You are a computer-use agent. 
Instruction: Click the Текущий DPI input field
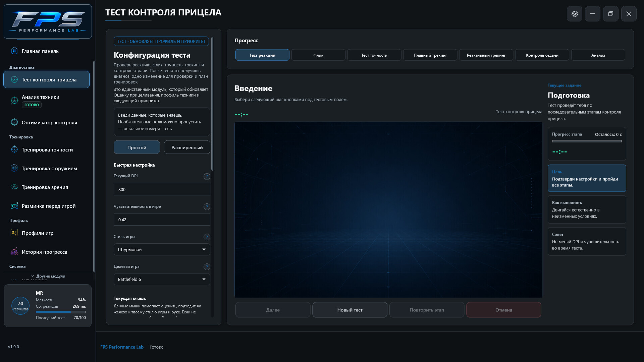(x=162, y=189)
